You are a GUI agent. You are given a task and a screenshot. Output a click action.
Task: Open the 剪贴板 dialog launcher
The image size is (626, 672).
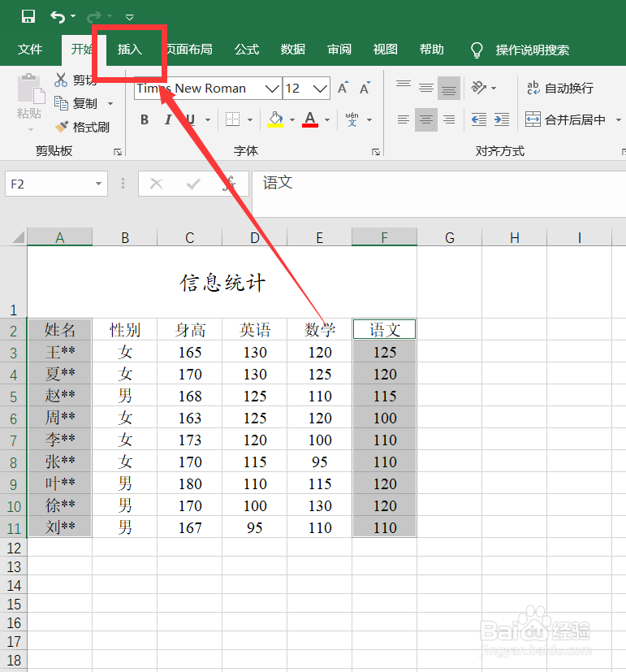pyautogui.click(x=118, y=152)
